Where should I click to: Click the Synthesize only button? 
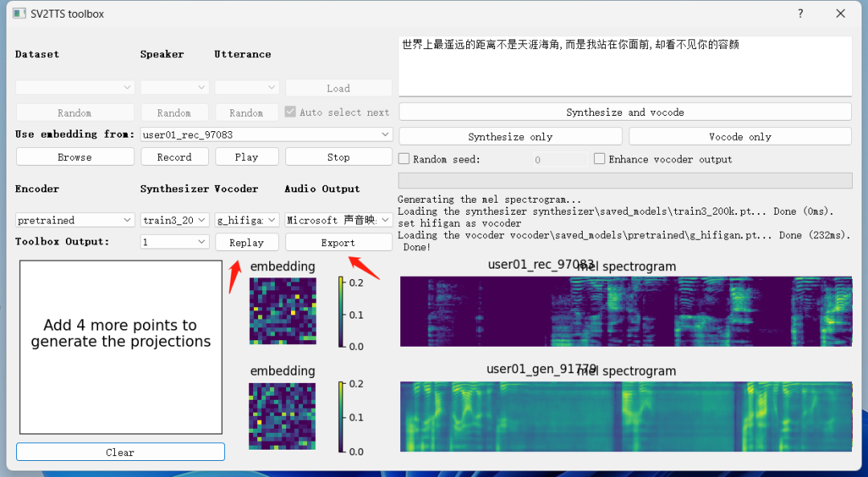(x=510, y=137)
